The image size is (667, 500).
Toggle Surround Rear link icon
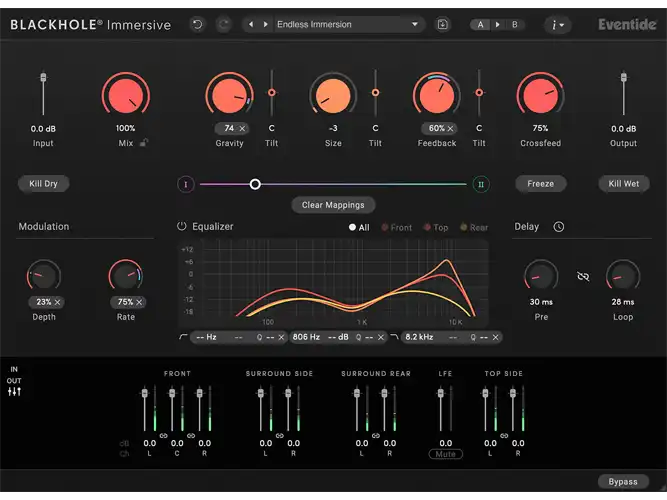click(x=376, y=436)
